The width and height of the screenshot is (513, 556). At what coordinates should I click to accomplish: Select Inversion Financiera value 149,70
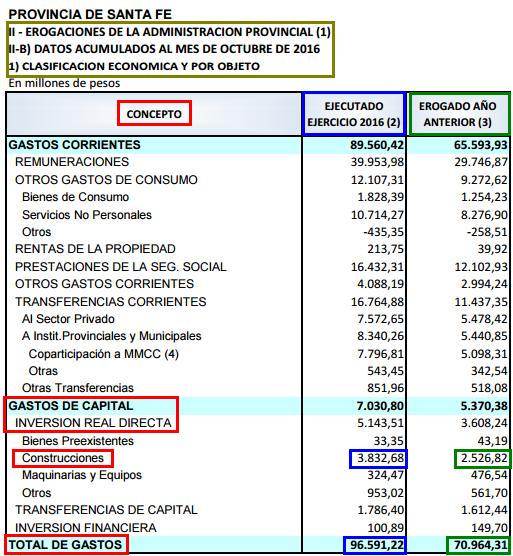[489, 527]
